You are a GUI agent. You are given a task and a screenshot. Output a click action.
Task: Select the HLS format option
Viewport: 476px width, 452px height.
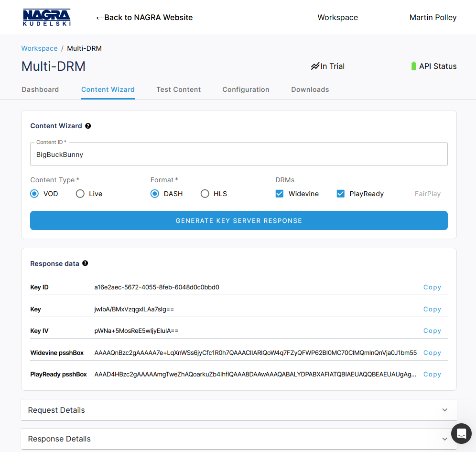pyautogui.click(x=205, y=194)
